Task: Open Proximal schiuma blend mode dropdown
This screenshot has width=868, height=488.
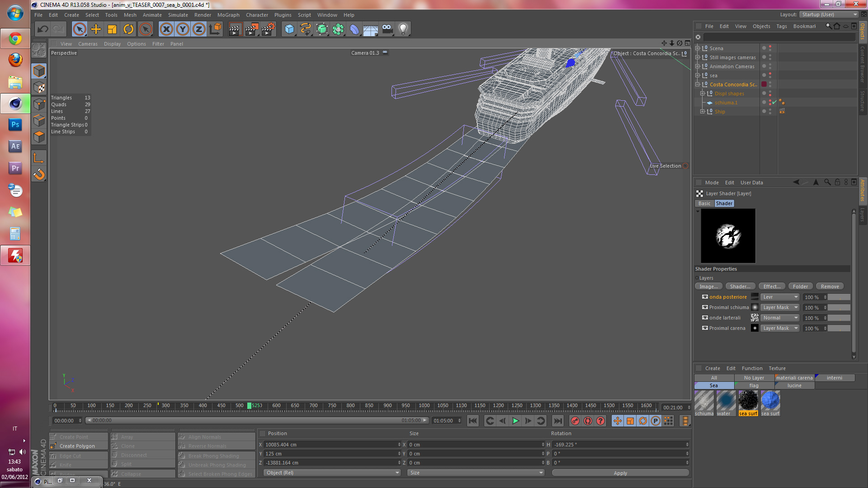Action: tap(780, 307)
